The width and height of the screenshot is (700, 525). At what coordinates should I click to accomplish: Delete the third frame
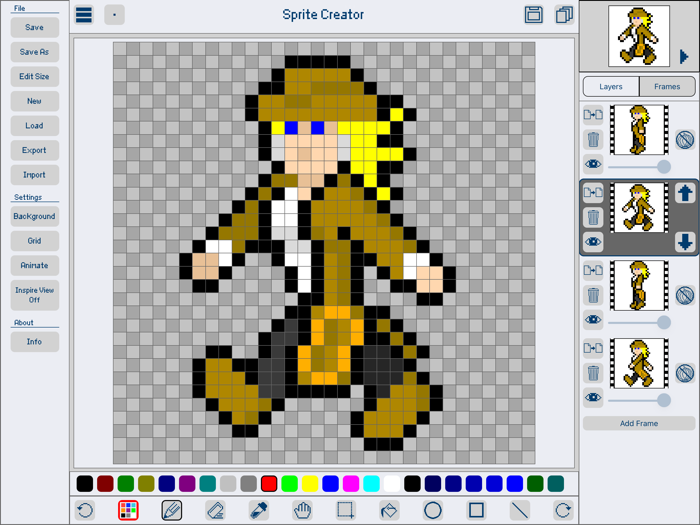pyautogui.click(x=593, y=295)
